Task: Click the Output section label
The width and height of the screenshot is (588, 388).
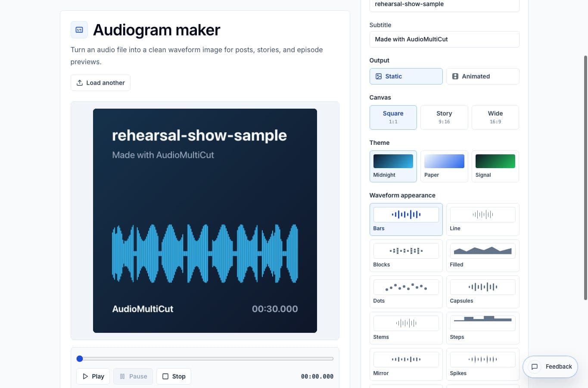Action: point(380,60)
